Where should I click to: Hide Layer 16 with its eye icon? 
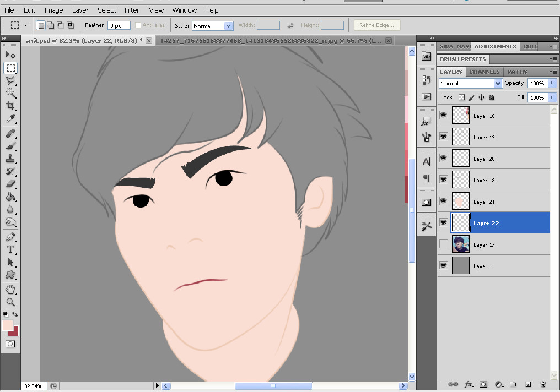pyautogui.click(x=443, y=116)
